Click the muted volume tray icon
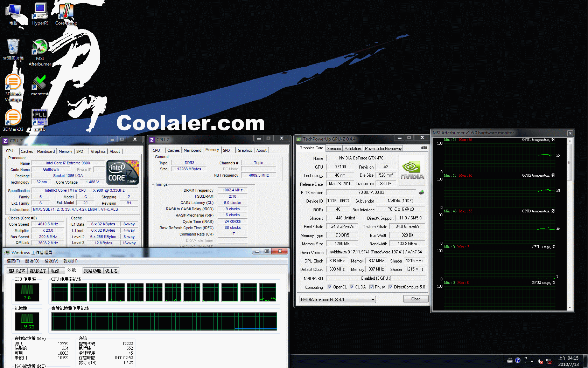Viewport: 588px width, 368px height. 540,361
